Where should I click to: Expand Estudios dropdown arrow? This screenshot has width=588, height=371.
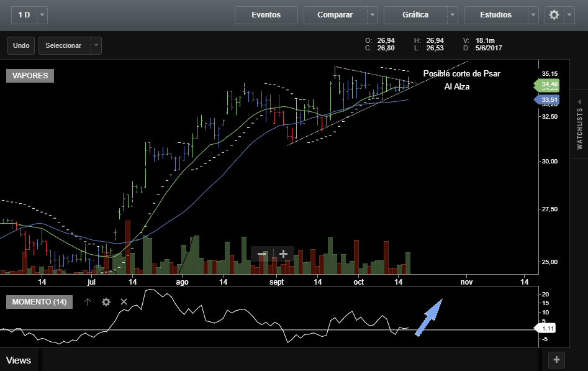[533, 15]
